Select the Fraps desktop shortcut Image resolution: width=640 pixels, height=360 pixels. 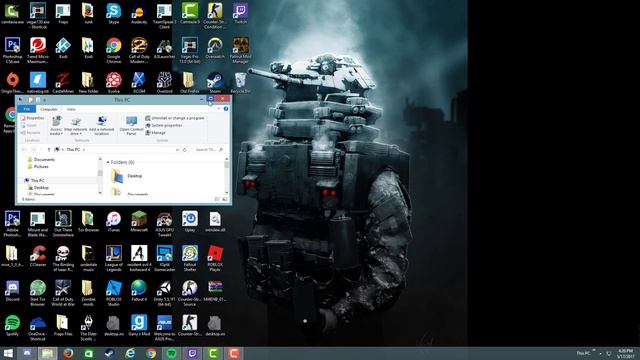click(x=63, y=13)
